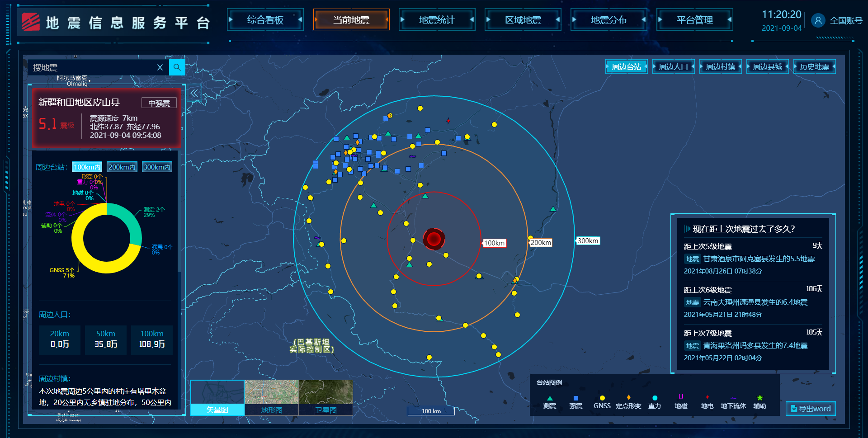The width and height of the screenshot is (868, 438).
Task: Open the 地震统计 tab
Action: (x=437, y=20)
